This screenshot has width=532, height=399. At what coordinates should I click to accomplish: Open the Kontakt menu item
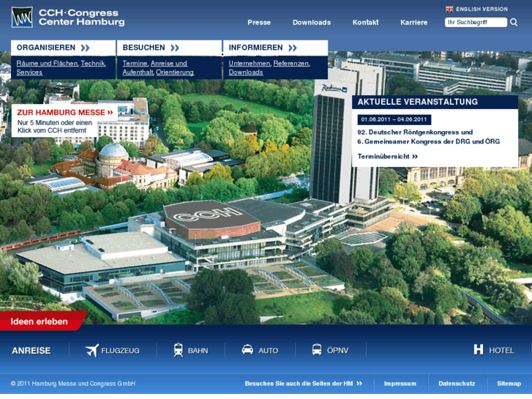click(365, 23)
